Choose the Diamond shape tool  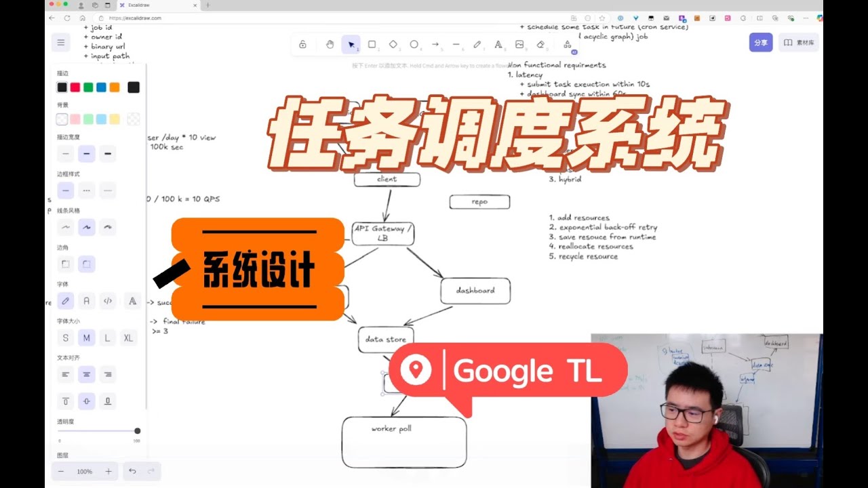point(393,45)
